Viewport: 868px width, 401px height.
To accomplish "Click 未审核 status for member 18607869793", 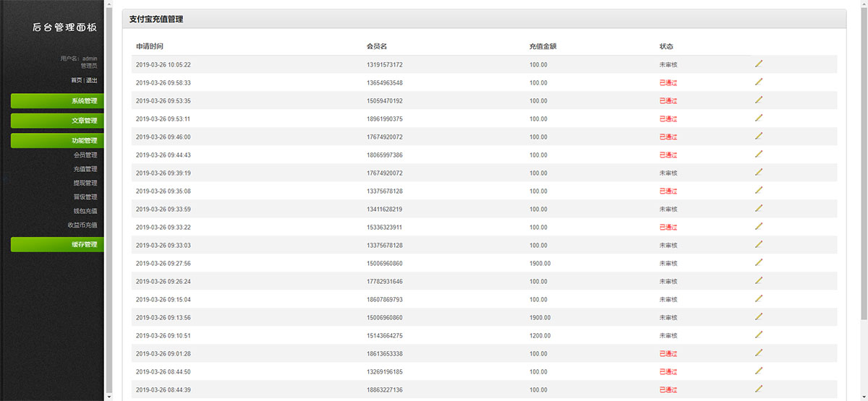I will [668, 299].
